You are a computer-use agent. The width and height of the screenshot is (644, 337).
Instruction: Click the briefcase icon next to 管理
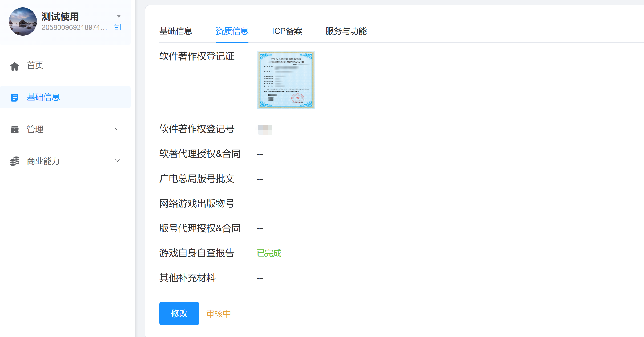pyautogui.click(x=15, y=129)
